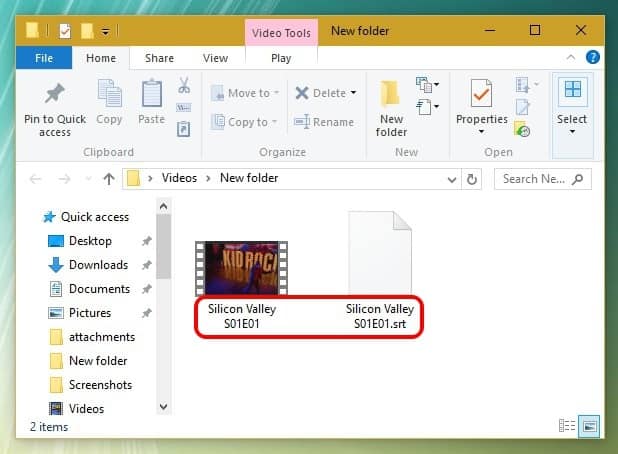The height and width of the screenshot is (454, 618).
Task: Switch to the Home tab
Action: pos(101,58)
